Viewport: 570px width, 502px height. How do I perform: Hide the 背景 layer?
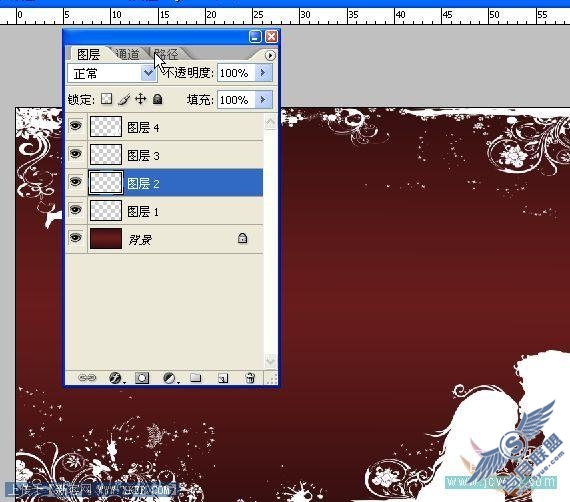pos(76,238)
